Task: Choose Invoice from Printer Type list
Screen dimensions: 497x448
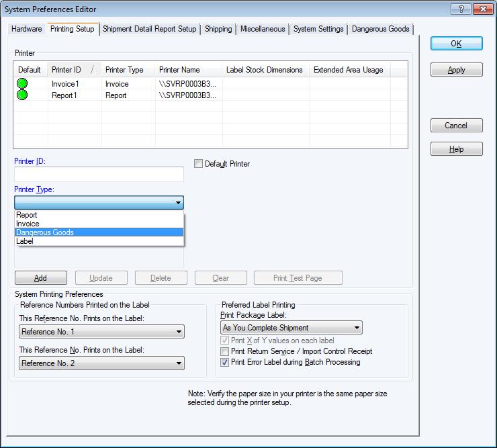Action: pos(99,224)
